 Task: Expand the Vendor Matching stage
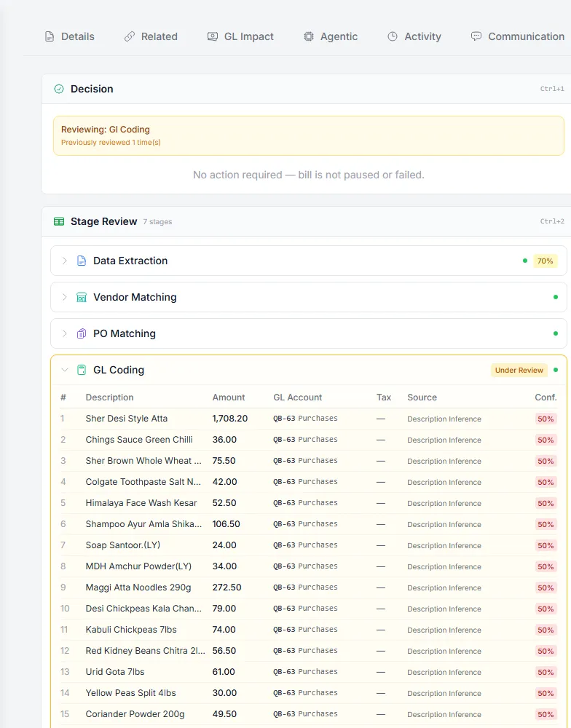65,297
